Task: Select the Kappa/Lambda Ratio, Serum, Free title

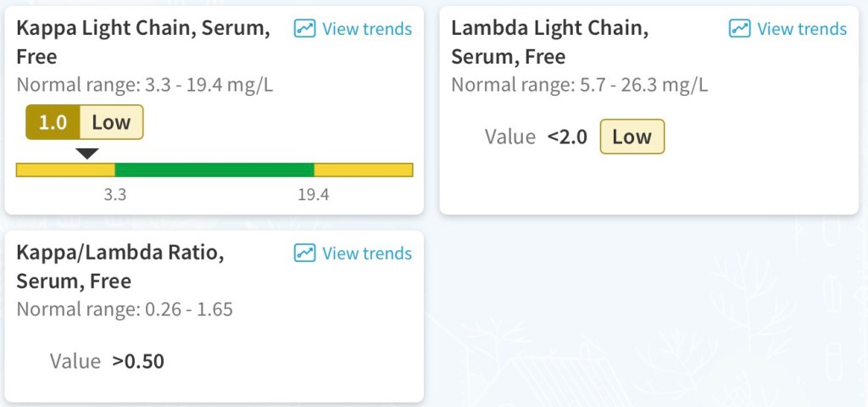Action: [119, 266]
